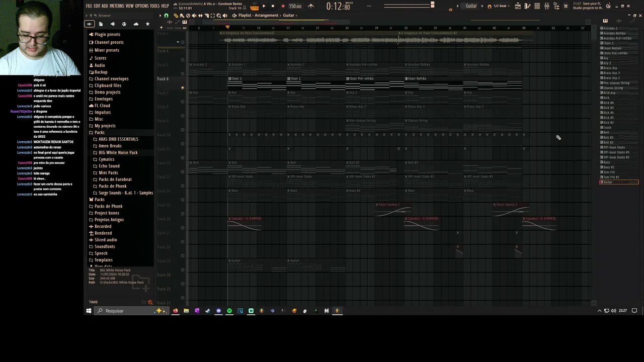Image resolution: width=644 pixels, height=362 pixels.
Task: Select the Mute tool in playlist toolbar
Action: [194, 16]
